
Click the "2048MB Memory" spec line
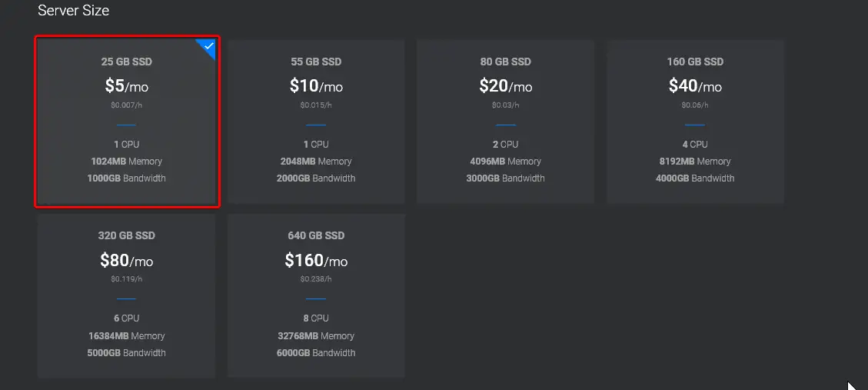(x=316, y=162)
